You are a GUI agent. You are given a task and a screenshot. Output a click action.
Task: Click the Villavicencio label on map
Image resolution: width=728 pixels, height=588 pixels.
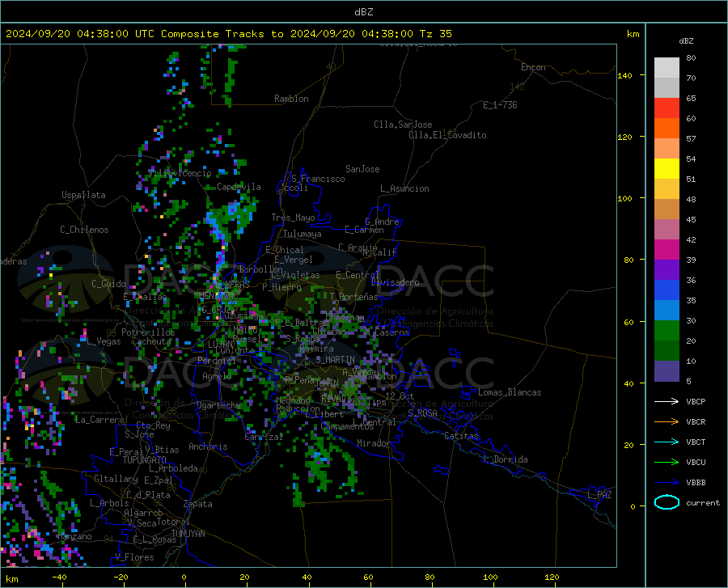click(180, 173)
